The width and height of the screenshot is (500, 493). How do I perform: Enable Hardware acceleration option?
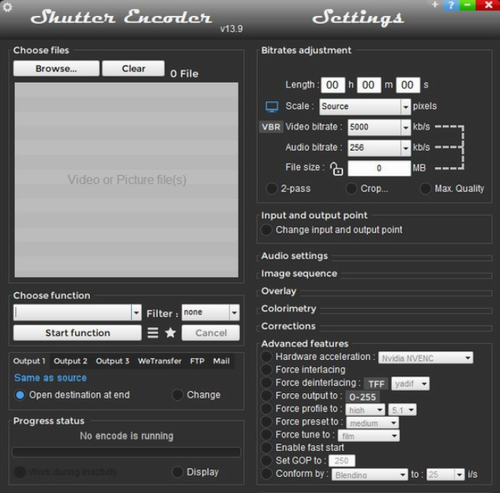266,357
